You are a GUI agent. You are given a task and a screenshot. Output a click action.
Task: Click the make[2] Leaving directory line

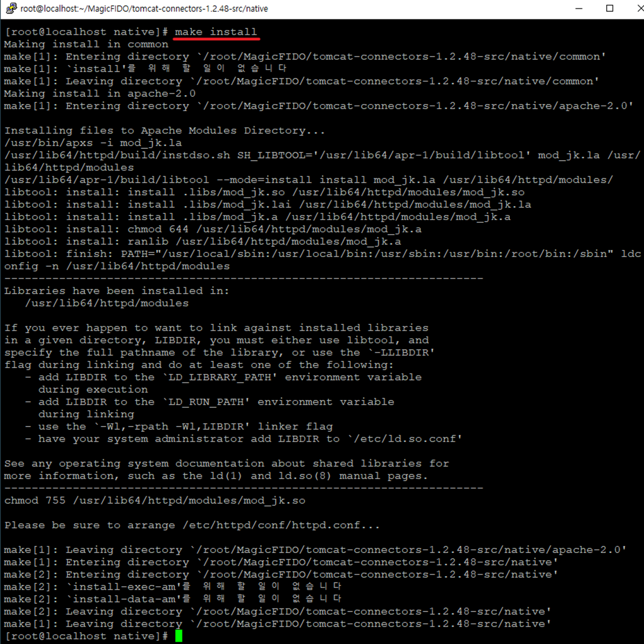tap(278, 611)
